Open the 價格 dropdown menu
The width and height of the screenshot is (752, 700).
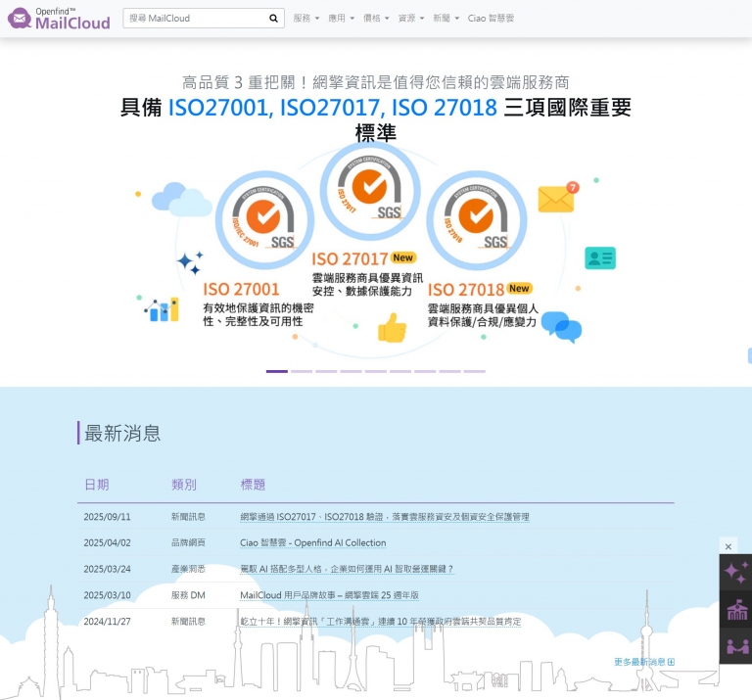coord(375,19)
